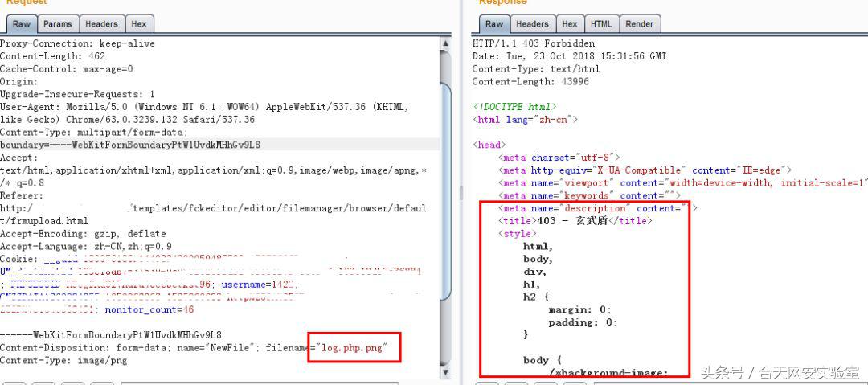Click the meta http-equiv X-UA-Compatible line
868x385 pixels.
pyautogui.click(x=645, y=170)
